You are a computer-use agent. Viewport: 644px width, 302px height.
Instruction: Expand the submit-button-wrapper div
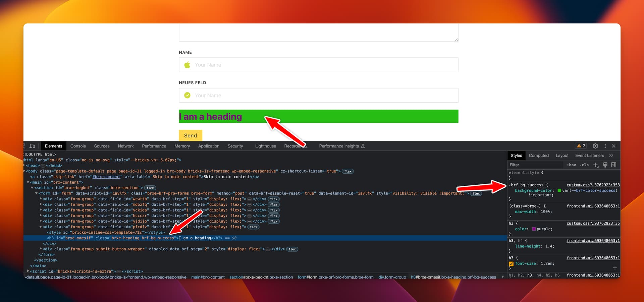click(41, 249)
